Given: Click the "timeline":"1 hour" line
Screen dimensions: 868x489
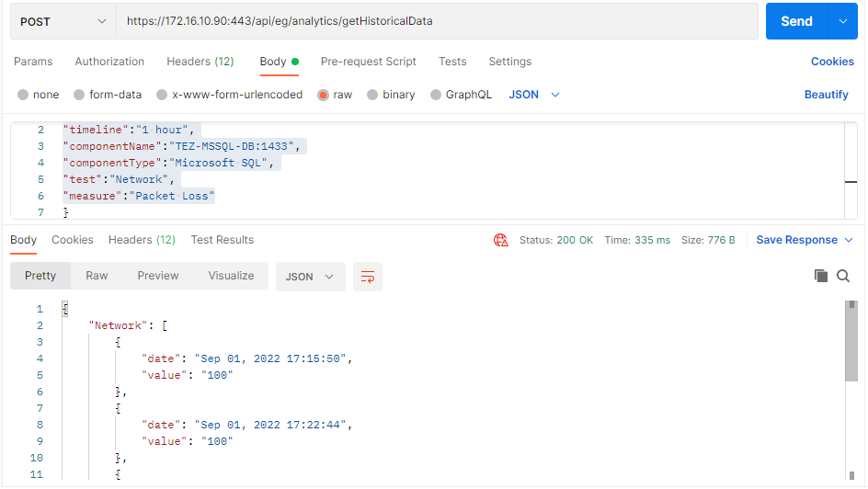Looking at the screenshot, I should pos(129,130).
